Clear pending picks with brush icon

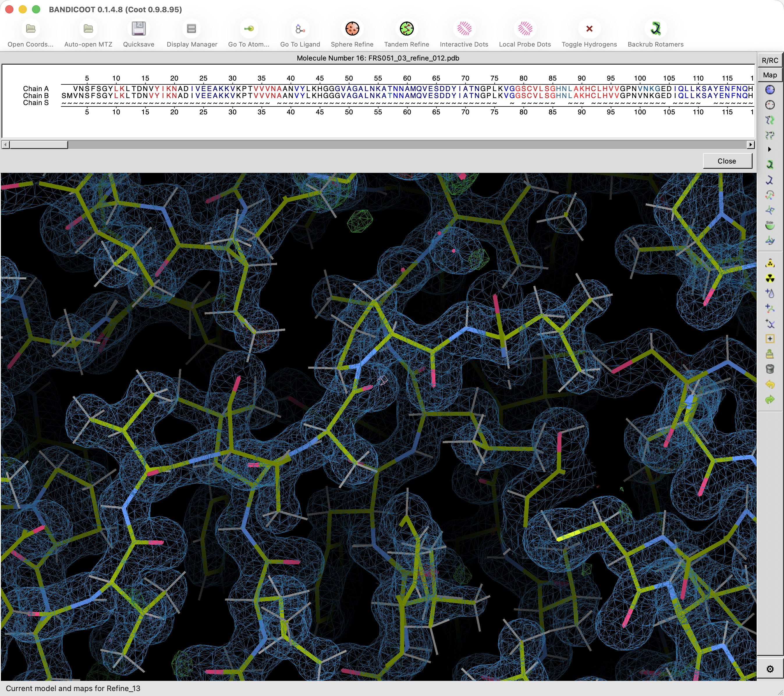click(770, 354)
